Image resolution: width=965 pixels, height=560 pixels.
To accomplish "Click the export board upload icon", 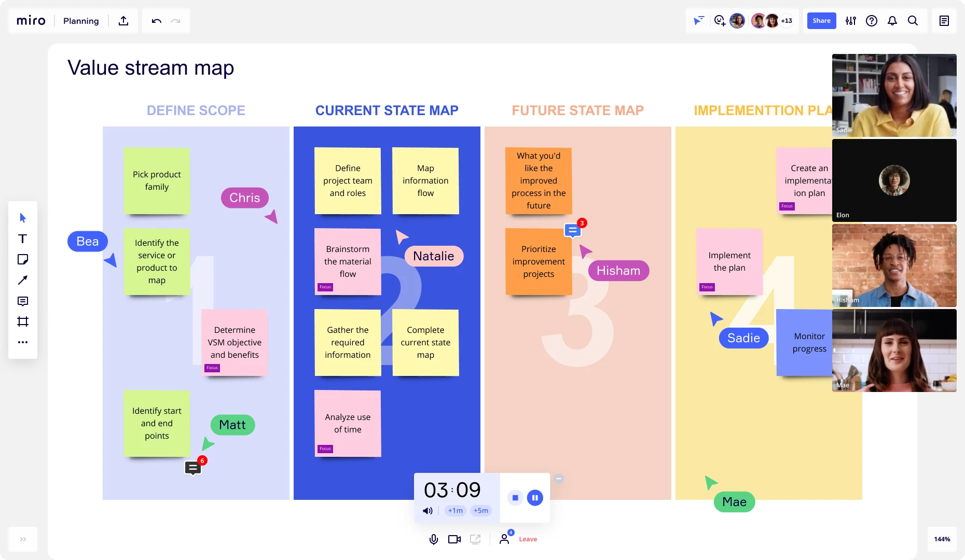I will coord(123,21).
